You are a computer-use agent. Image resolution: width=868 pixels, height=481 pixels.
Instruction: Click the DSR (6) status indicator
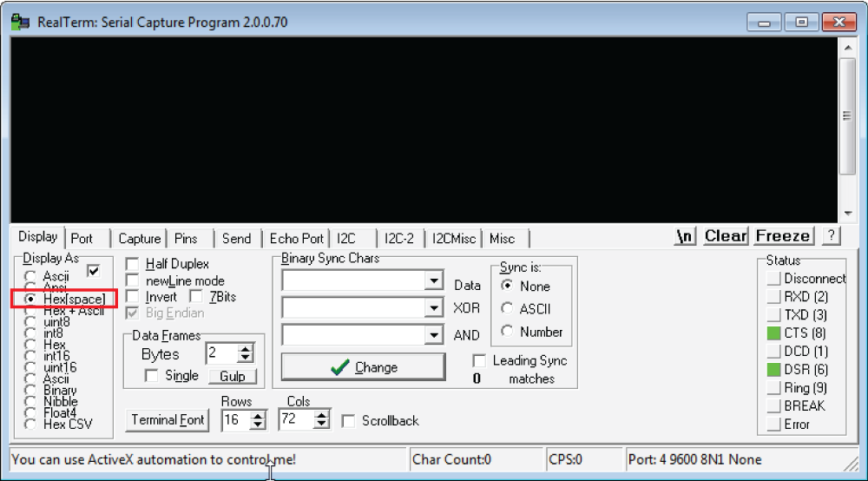(x=774, y=370)
